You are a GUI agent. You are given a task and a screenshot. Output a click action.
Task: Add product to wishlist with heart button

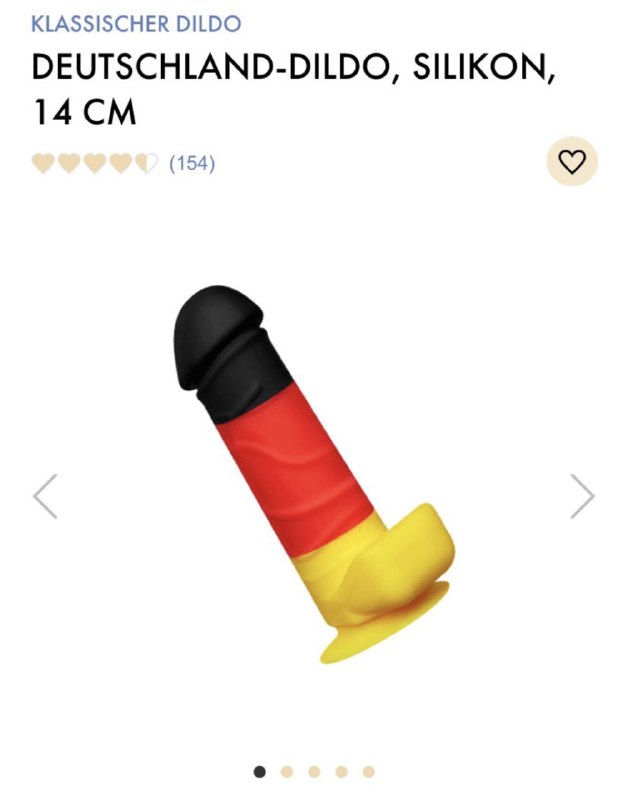pos(572,161)
